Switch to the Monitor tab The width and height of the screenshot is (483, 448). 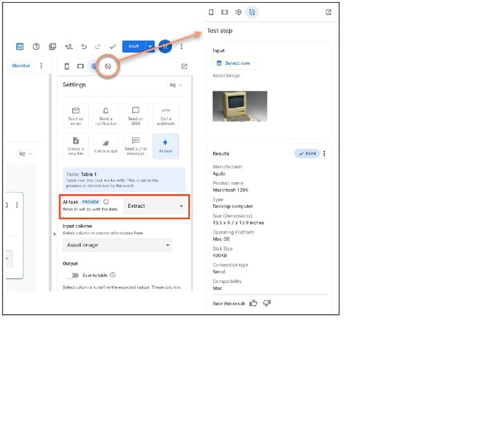point(21,66)
